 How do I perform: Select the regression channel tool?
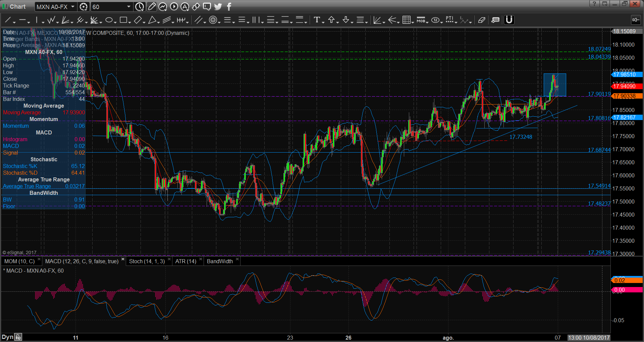pos(167,20)
